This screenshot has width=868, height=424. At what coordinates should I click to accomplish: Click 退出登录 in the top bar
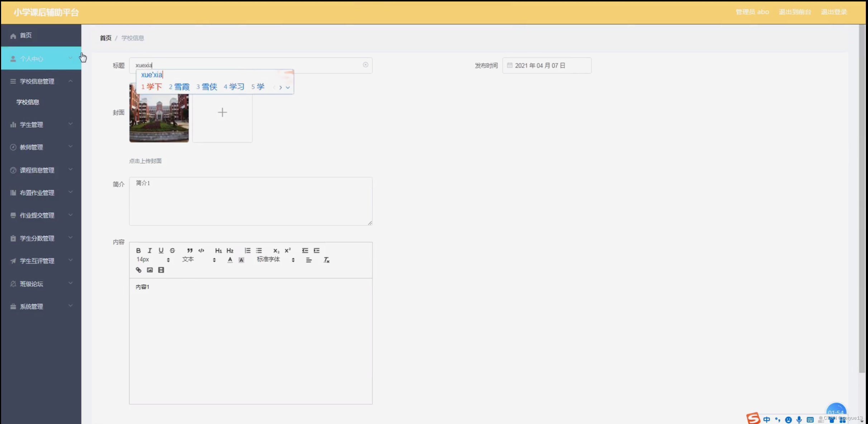[x=834, y=11]
